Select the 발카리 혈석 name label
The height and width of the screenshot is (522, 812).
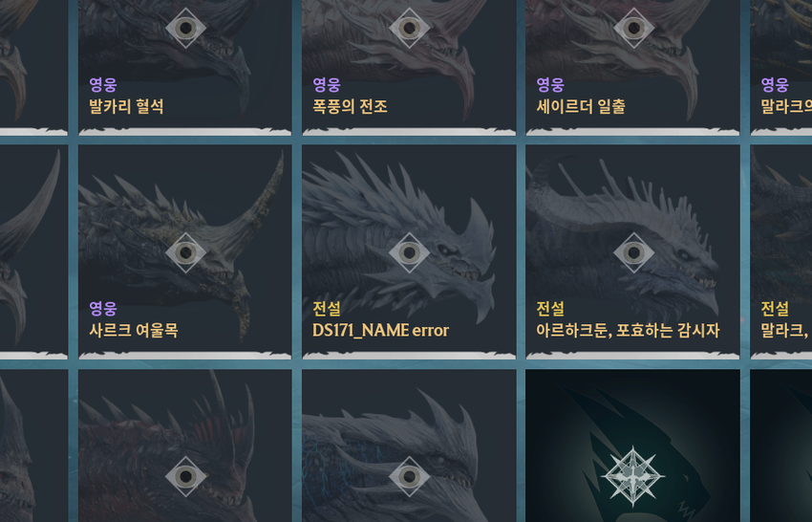coord(126,107)
